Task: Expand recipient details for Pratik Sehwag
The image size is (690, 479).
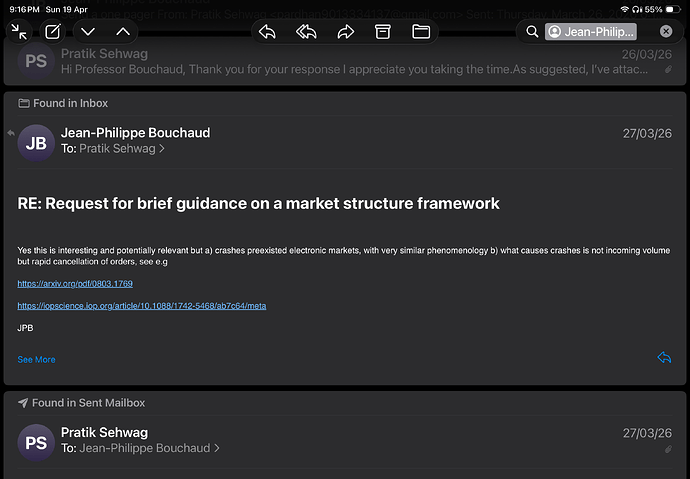Action: point(122,149)
